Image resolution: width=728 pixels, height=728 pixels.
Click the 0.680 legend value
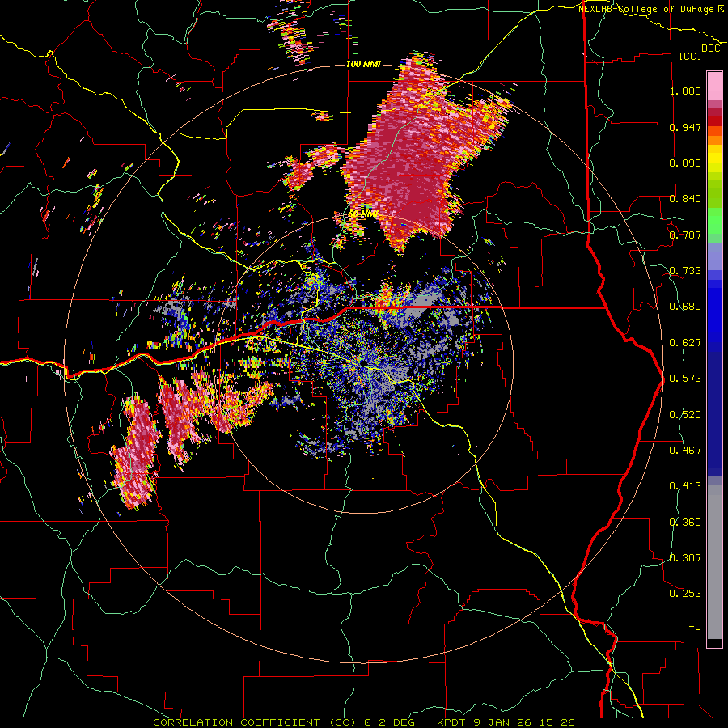pyautogui.click(x=685, y=307)
